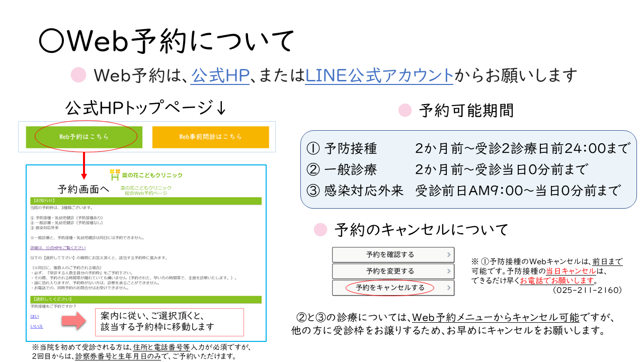Expand the chevron on 予約をキャンセルする row

tap(449, 288)
